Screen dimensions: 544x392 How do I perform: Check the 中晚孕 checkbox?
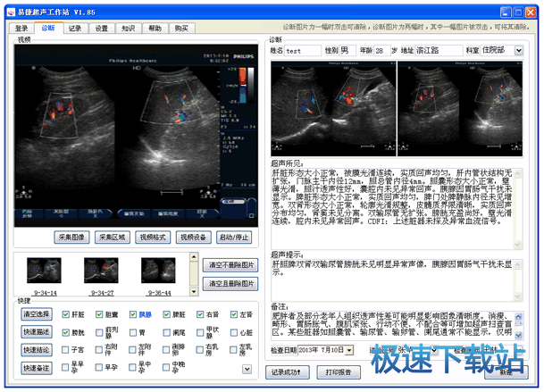coord(166,367)
